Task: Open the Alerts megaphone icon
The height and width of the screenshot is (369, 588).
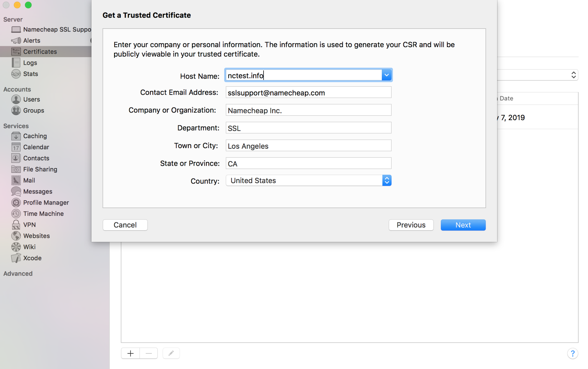Action: point(16,40)
